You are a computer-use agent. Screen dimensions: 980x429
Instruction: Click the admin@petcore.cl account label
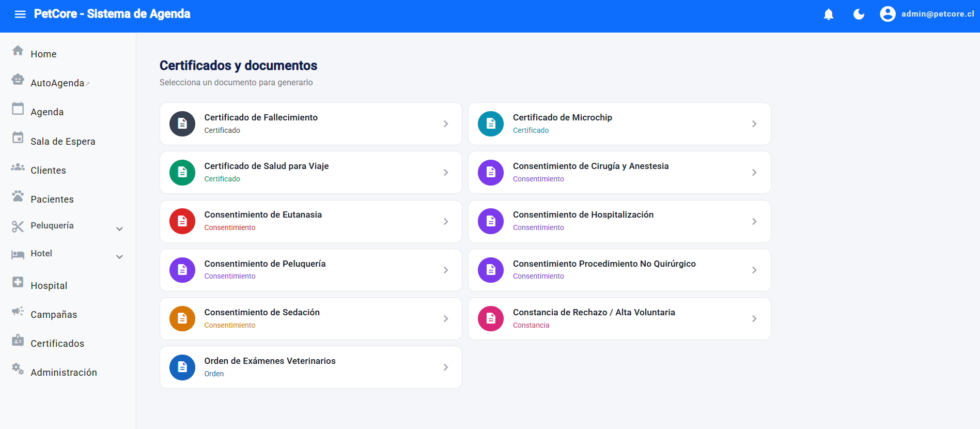tap(938, 14)
